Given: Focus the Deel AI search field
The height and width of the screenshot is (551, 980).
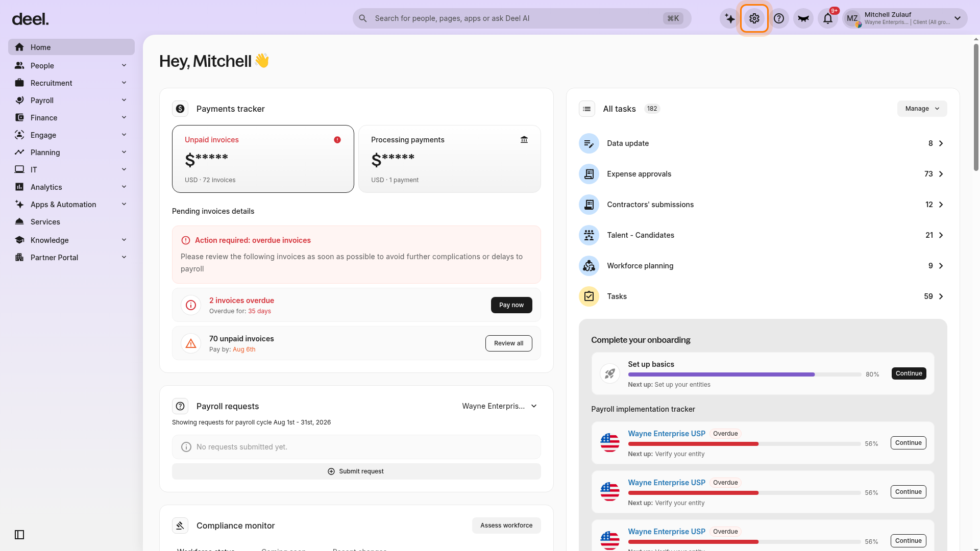Looking at the screenshot, I should coord(522,18).
